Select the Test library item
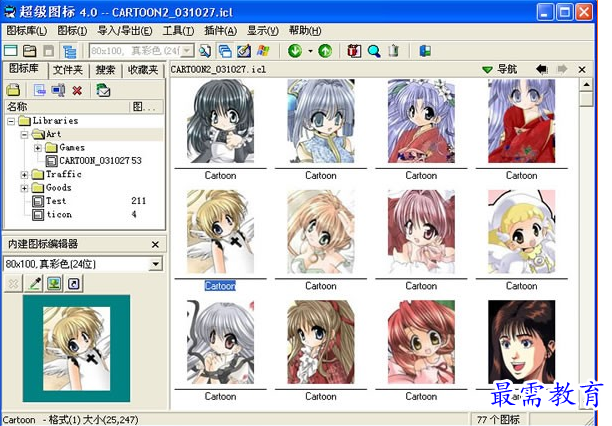Image resolution: width=612 pixels, height=426 pixels. point(50,201)
